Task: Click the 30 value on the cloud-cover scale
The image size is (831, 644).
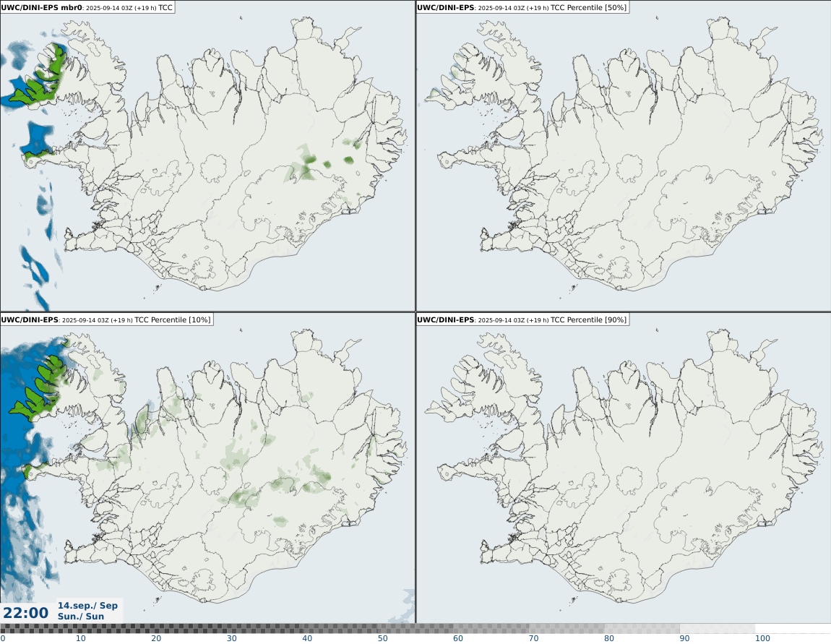Action: 232,638
